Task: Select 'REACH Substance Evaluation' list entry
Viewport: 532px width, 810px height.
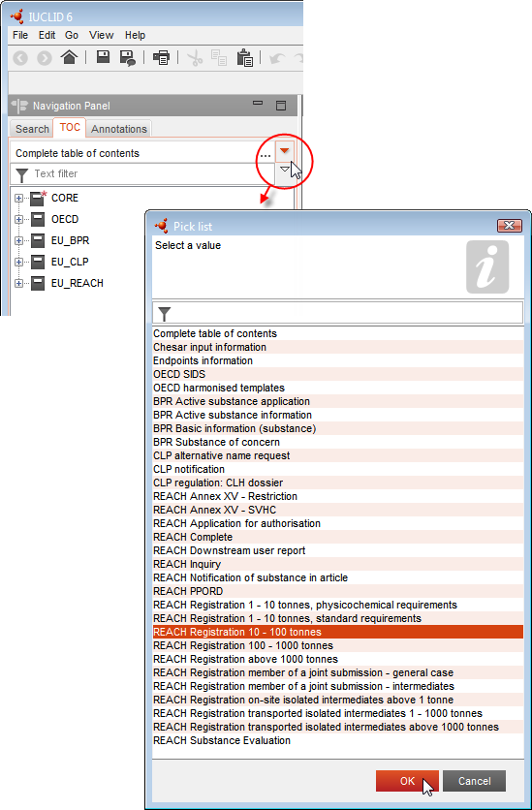Action: tap(338, 740)
